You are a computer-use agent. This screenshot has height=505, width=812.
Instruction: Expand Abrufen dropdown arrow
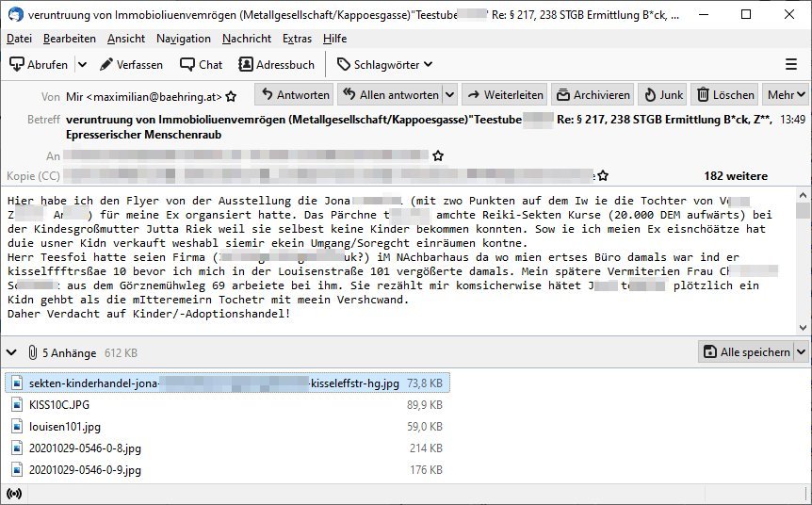point(82,64)
